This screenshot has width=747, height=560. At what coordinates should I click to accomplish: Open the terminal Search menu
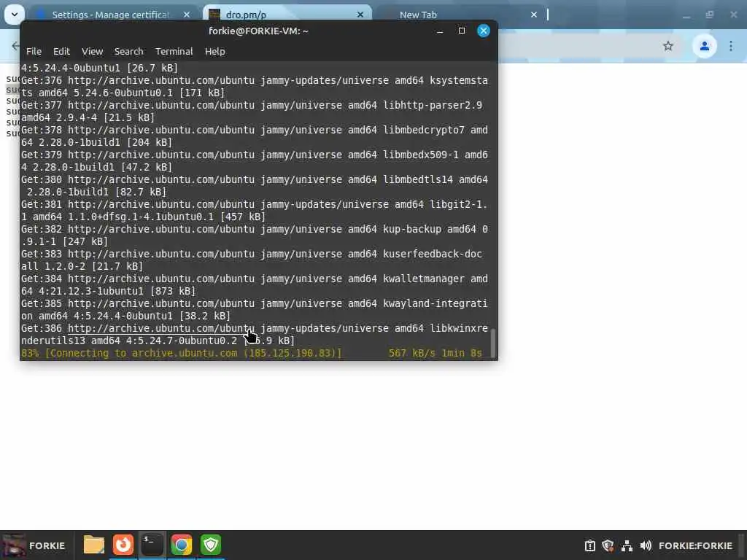[x=128, y=52]
